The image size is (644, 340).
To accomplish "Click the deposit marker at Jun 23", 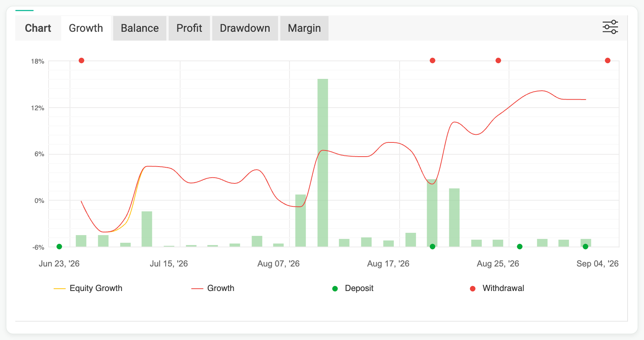I will [x=59, y=247].
